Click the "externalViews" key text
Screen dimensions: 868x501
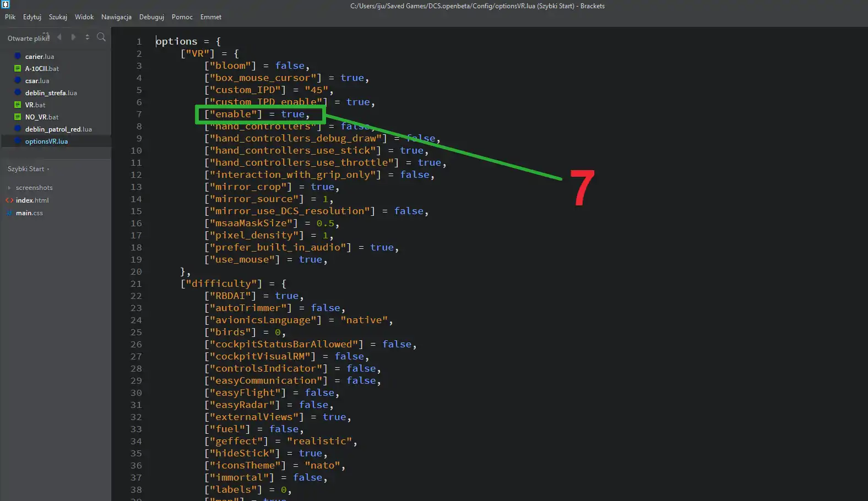[254, 417]
